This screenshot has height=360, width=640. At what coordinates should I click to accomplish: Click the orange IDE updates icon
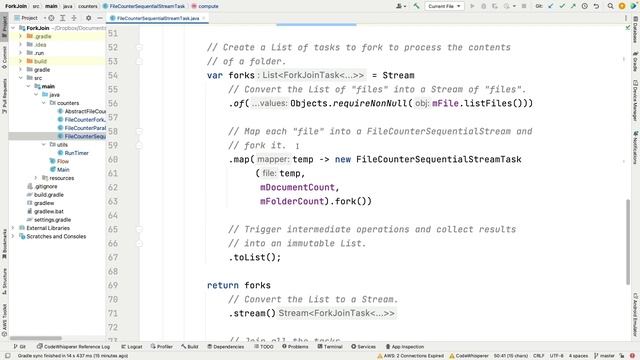[622, 6]
